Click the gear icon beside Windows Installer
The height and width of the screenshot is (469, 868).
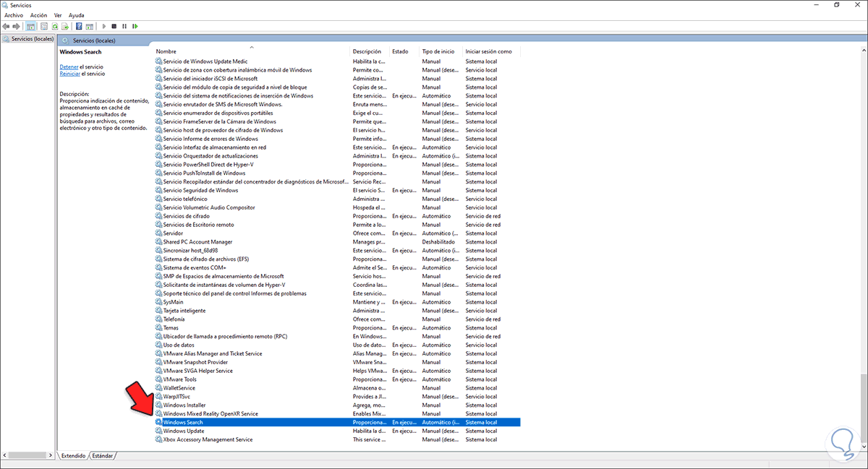tap(159, 405)
